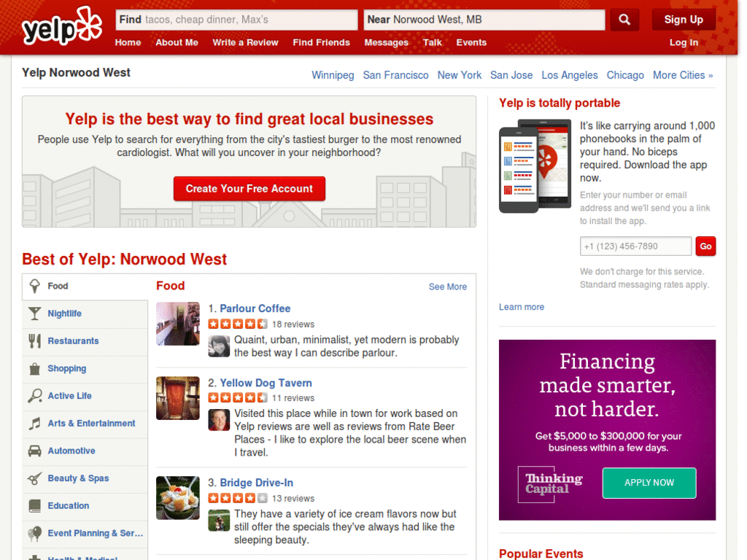Screen dimensions: 747x560
Task: Click the Sign Up button
Action: (x=684, y=20)
